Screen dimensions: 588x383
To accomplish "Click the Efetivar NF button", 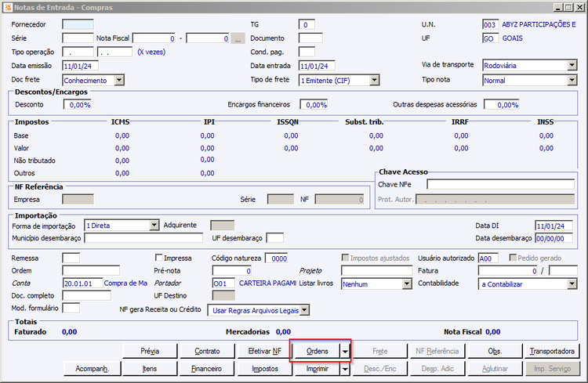I will pyautogui.click(x=265, y=351).
